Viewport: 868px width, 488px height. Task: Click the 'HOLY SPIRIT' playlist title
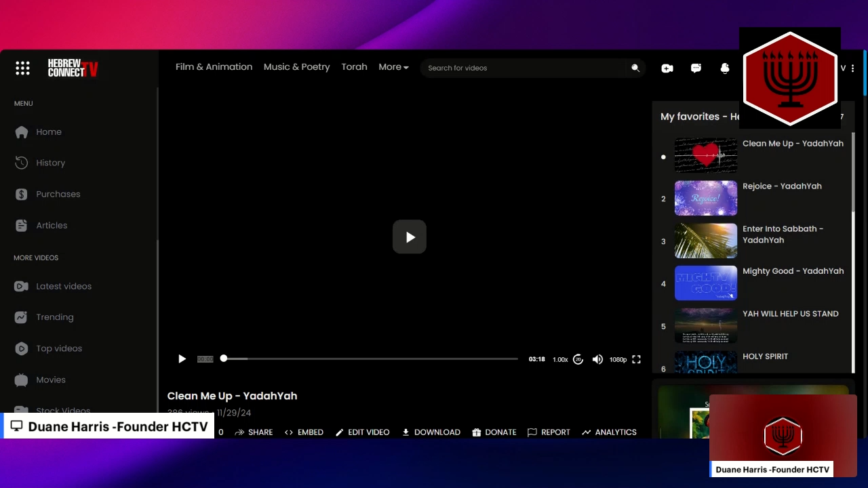[765, 357]
